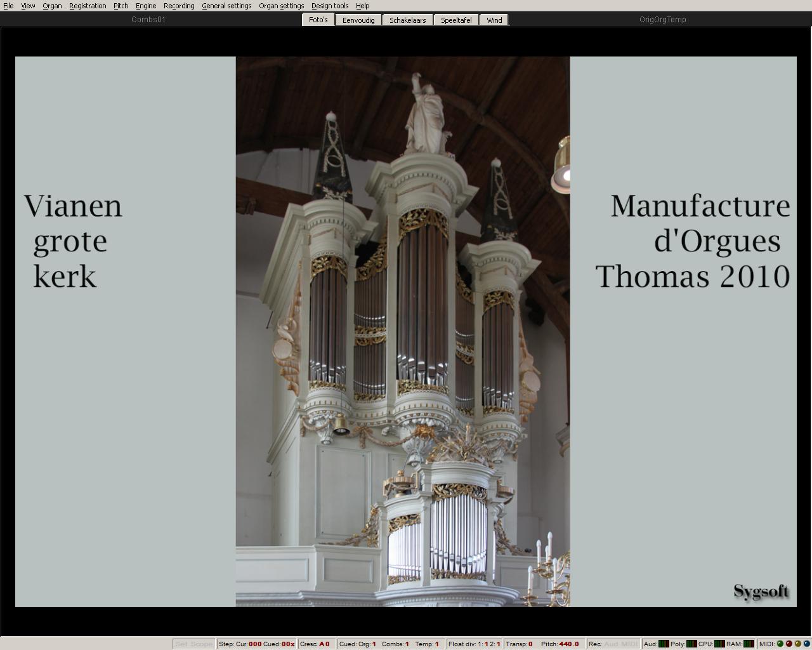Click the Set Scope button
The image size is (812, 650).
point(193,644)
